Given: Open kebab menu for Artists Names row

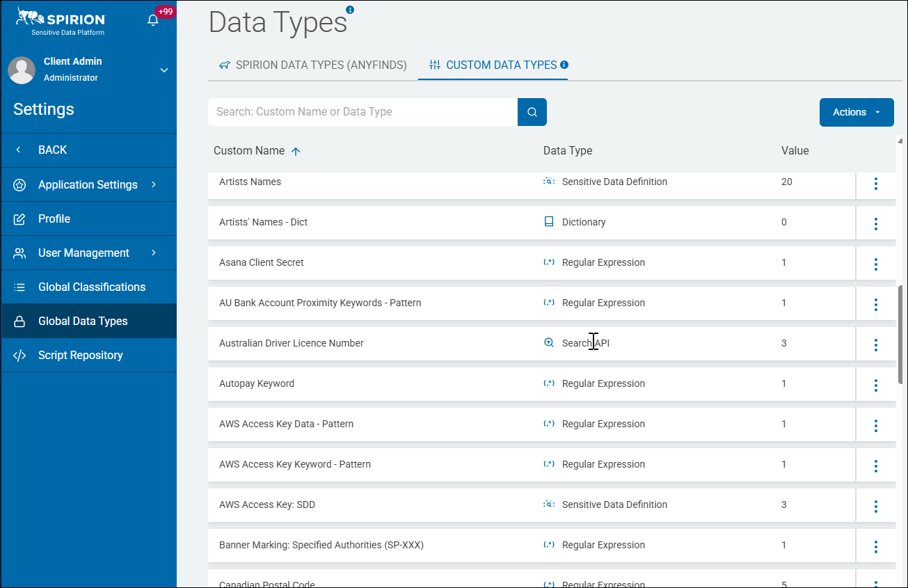Looking at the screenshot, I should coord(875,184).
